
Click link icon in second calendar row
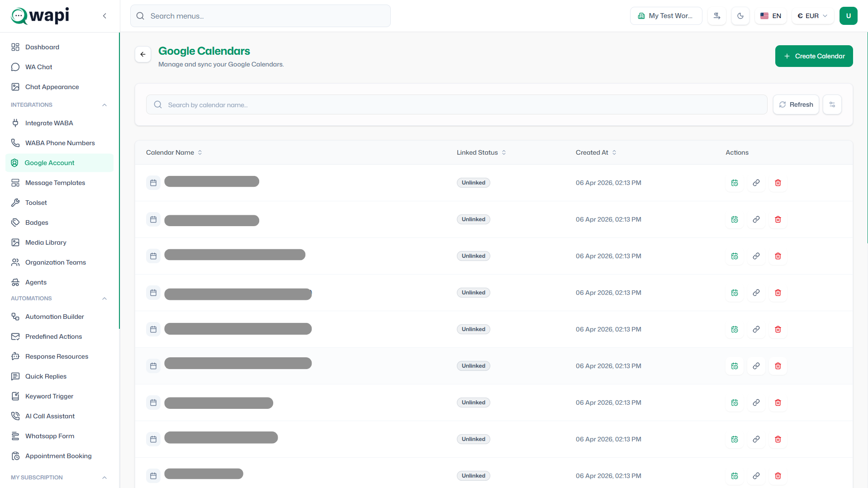(x=756, y=219)
